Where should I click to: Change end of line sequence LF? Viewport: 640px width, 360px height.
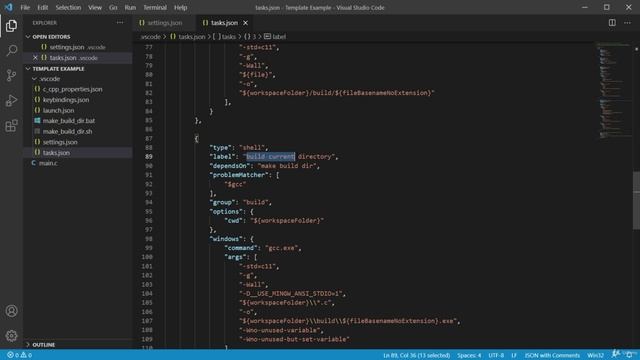(514, 355)
